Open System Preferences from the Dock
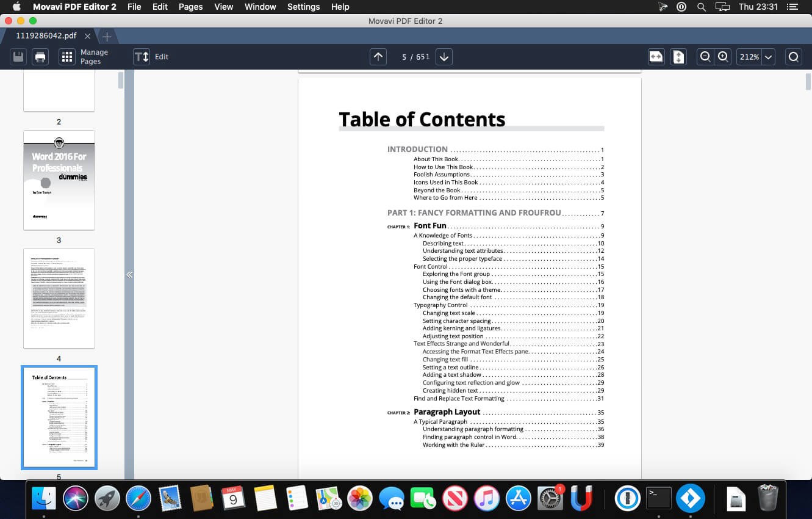This screenshot has width=812, height=519. (550, 498)
